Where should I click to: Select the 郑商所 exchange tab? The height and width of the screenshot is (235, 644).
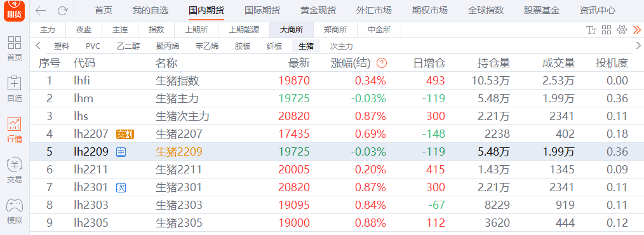click(335, 30)
